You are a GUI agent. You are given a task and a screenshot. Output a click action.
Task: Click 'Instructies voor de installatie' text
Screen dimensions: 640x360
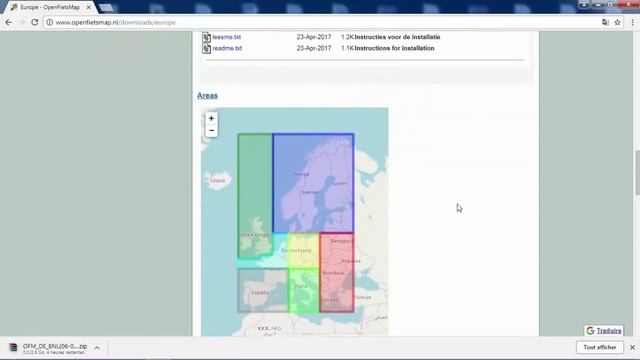pyautogui.click(x=397, y=37)
